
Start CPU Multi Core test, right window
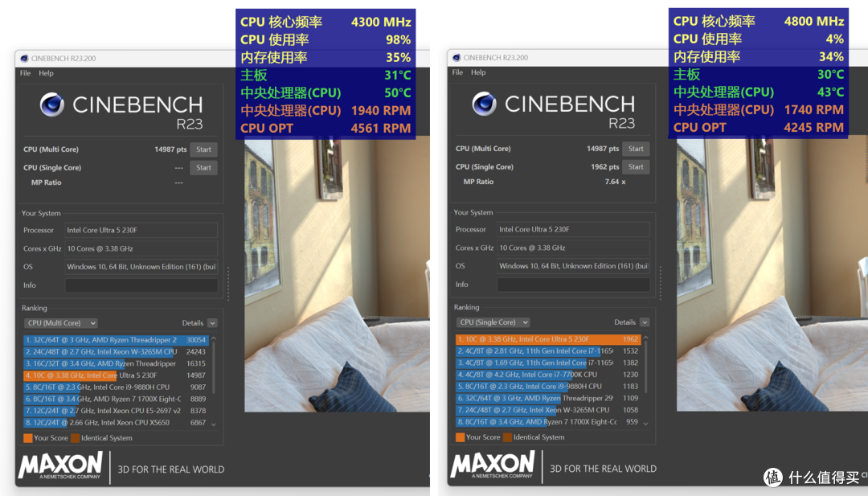[x=636, y=149]
